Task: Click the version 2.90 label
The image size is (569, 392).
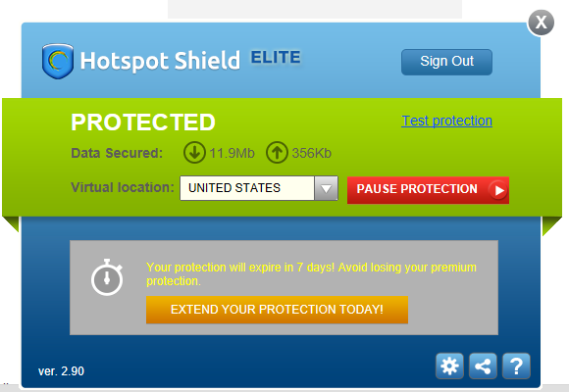Action: [61, 371]
